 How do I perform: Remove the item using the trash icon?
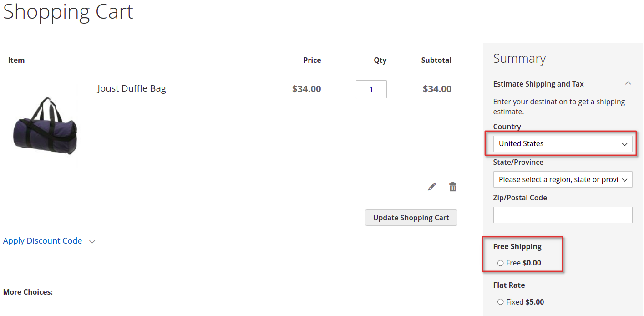(453, 187)
